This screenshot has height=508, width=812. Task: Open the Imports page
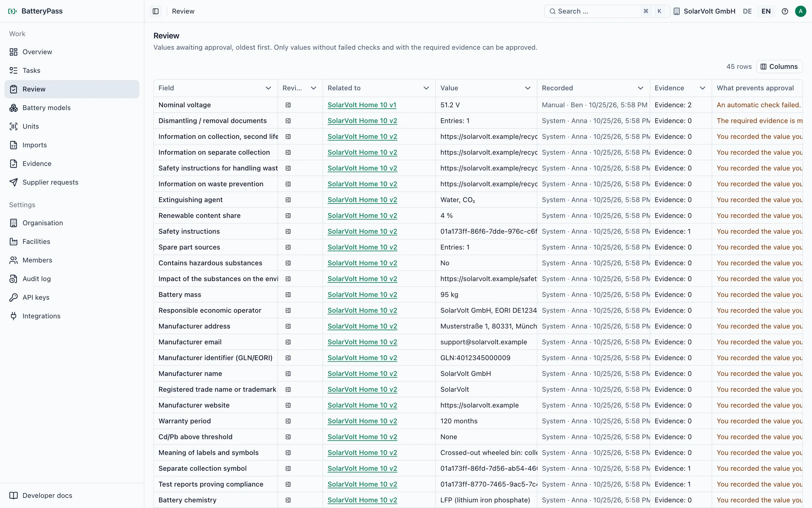pos(72,145)
